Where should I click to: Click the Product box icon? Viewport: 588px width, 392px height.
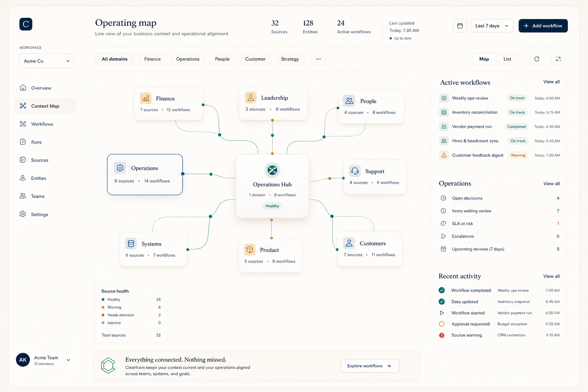[x=250, y=250]
